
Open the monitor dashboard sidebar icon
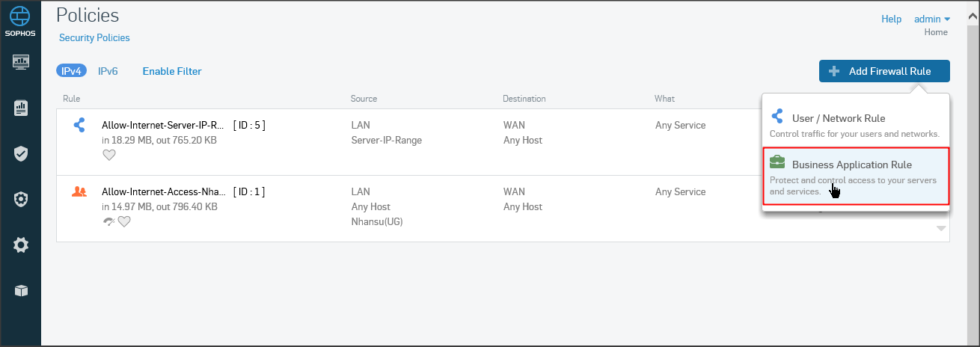click(21, 62)
